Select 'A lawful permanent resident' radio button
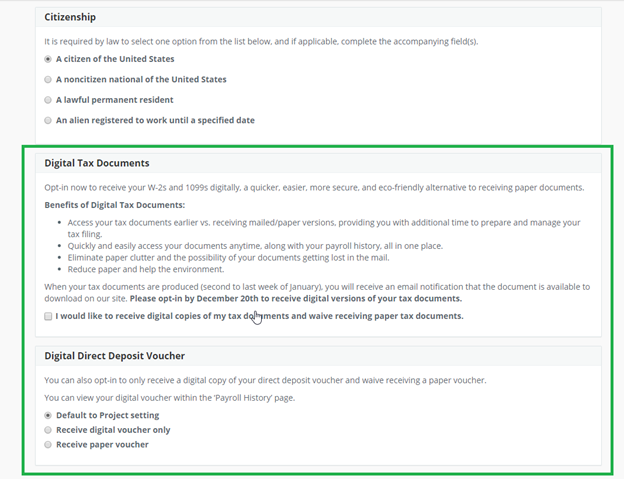 tap(48, 100)
